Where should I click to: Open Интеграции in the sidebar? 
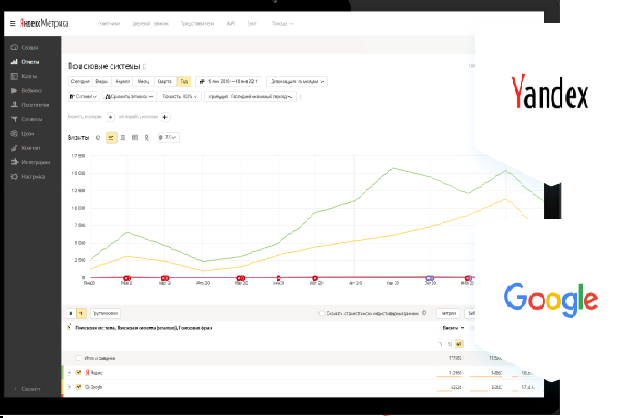(31, 162)
